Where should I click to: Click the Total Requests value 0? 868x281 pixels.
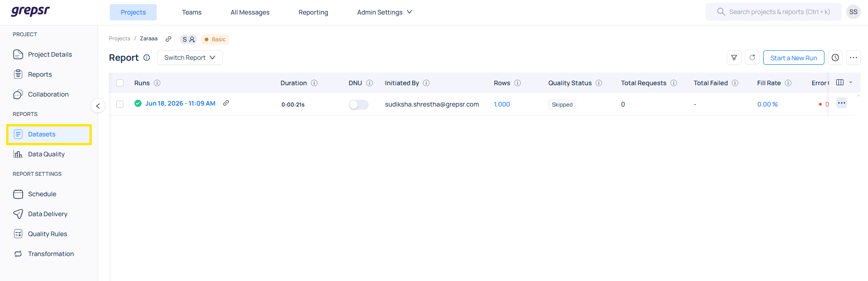pyautogui.click(x=623, y=104)
